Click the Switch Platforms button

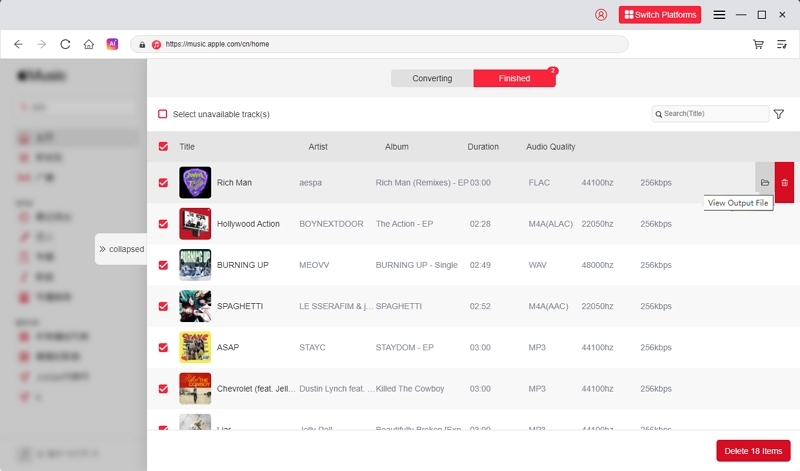point(660,15)
